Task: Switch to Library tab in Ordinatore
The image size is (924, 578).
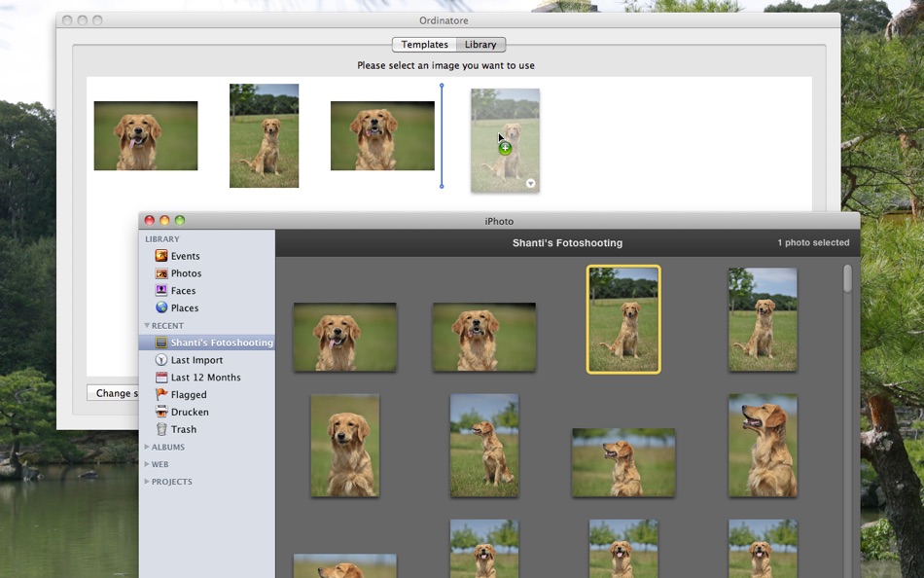Action: click(x=480, y=44)
